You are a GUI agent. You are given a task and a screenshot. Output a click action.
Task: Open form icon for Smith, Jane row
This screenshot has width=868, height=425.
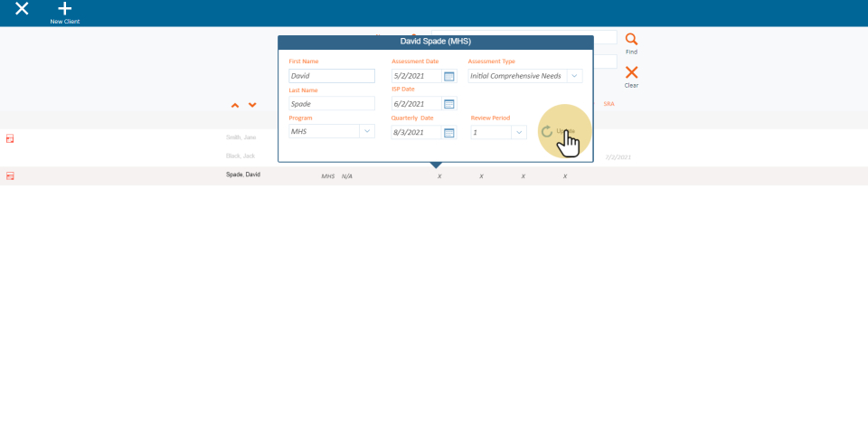tap(11, 138)
